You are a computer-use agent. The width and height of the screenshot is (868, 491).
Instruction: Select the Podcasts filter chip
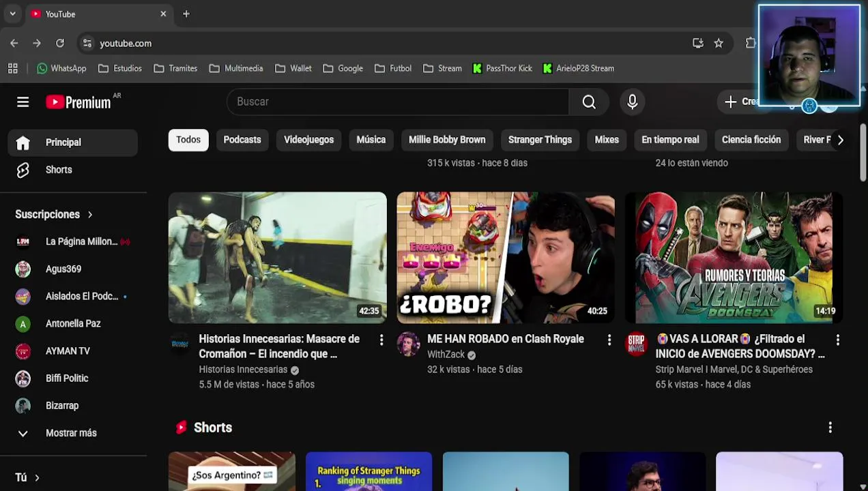tap(242, 140)
